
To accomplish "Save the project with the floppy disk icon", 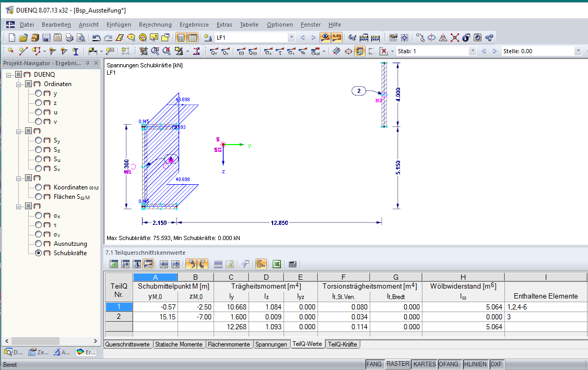I will click(x=46, y=38).
